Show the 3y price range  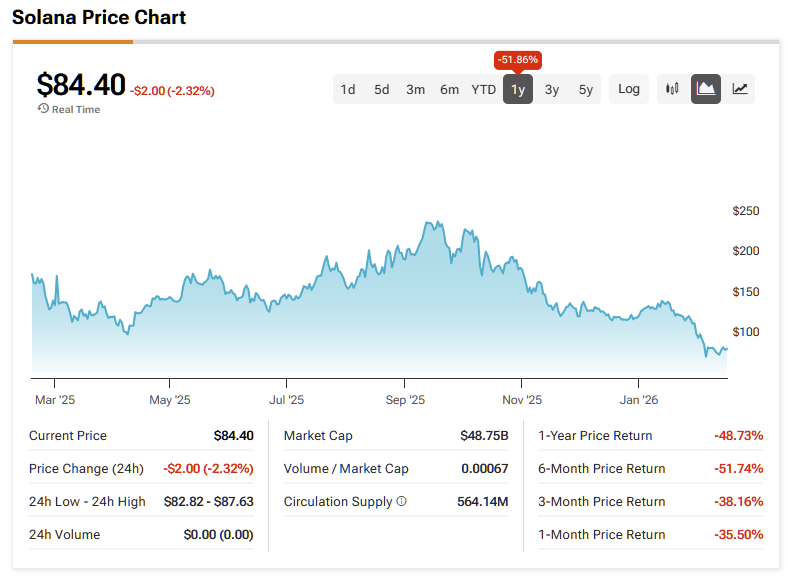[552, 89]
